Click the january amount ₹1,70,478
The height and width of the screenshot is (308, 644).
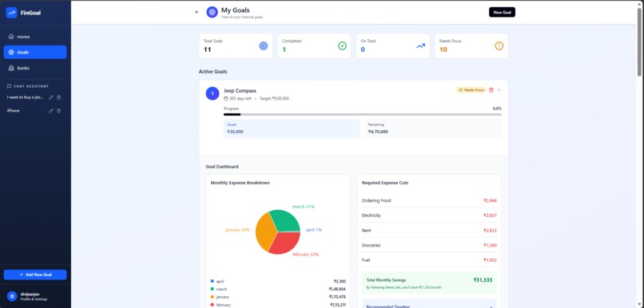[337, 297]
